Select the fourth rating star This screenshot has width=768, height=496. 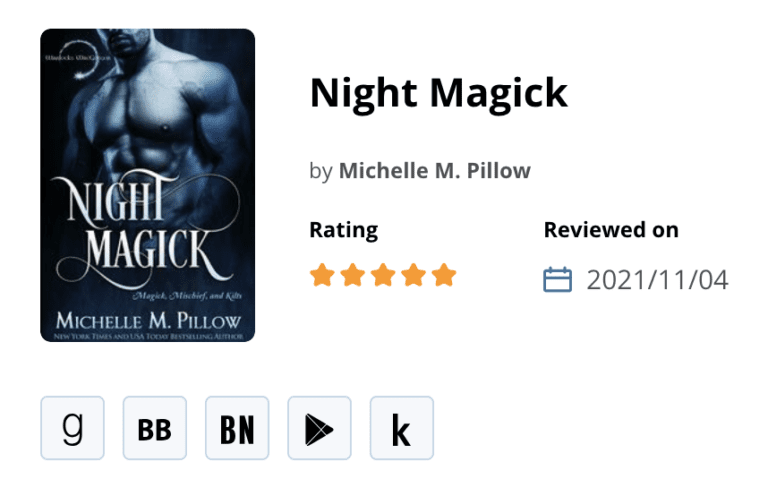pos(413,275)
